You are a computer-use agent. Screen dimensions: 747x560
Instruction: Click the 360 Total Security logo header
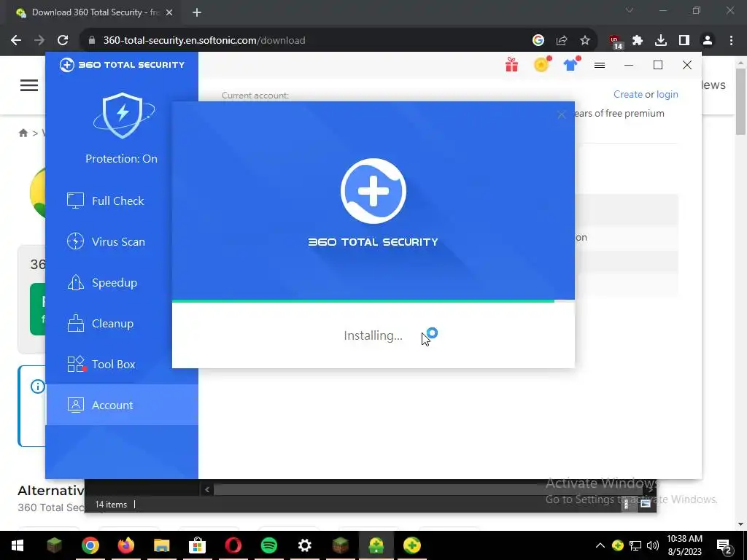[122, 65]
